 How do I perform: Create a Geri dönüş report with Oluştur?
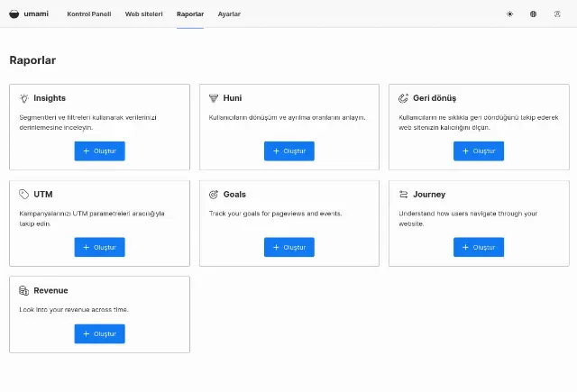pos(479,151)
